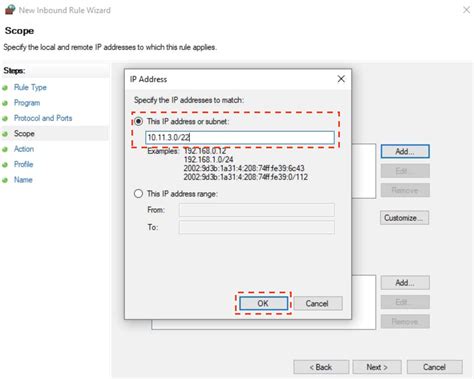This screenshot has height=379, width=474.
Task: Open the Protocol and Ports step
Action: (43, 118)
